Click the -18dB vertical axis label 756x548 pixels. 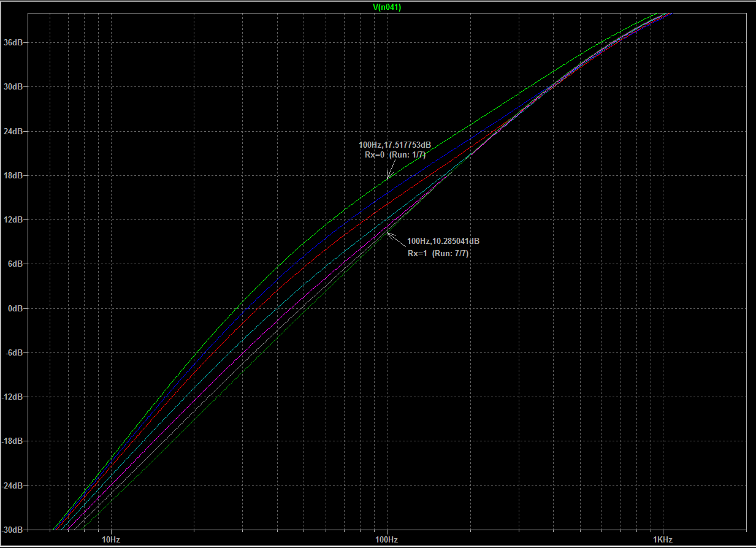click(12, 441)
